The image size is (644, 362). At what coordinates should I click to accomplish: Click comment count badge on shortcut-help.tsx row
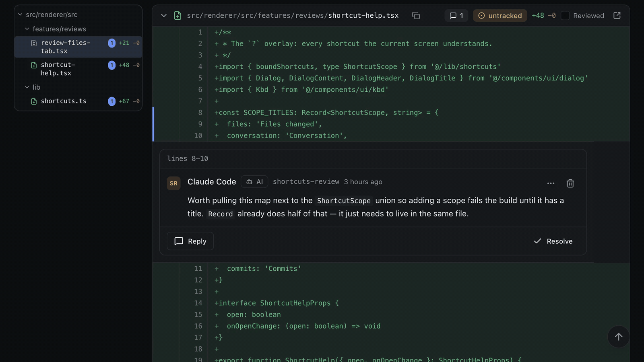112,65
